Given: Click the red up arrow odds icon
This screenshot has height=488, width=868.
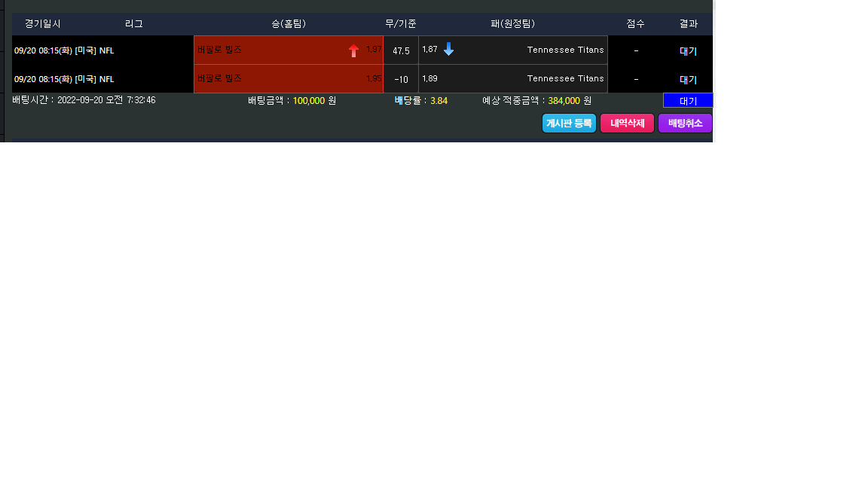Looking at the screenshot, I should pyautogui.click(x=353, y=50).
